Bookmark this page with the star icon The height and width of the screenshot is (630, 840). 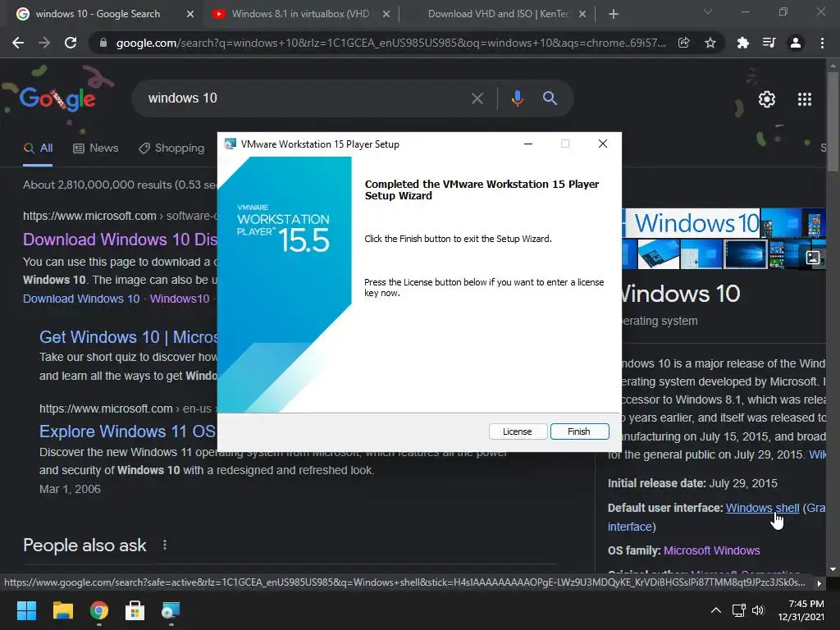point(710,43)
